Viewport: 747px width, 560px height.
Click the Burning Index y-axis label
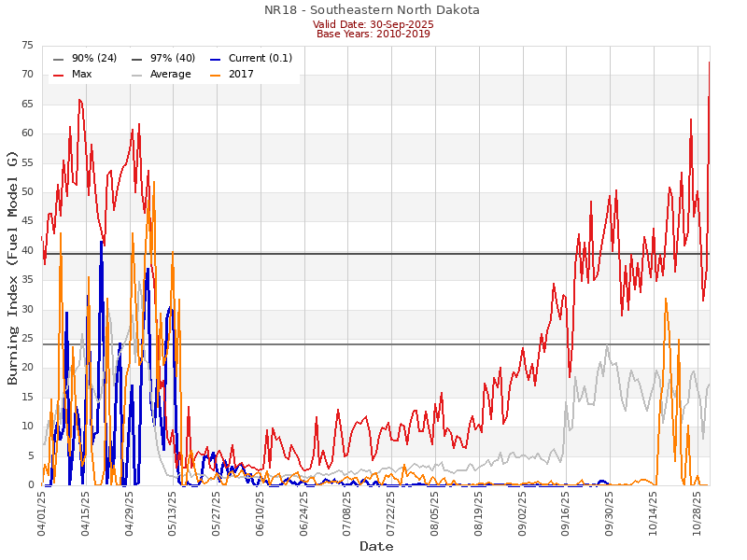point(13,267)
